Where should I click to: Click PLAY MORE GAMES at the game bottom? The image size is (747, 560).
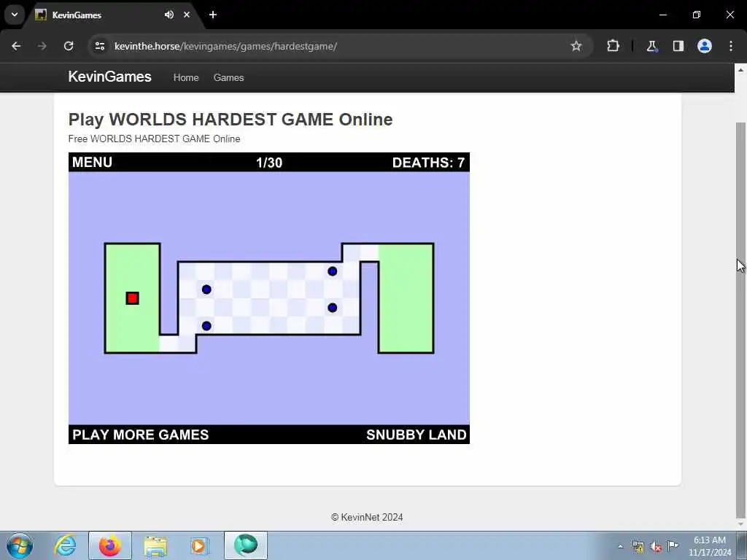pyautogui.click(x=141, y=435)
